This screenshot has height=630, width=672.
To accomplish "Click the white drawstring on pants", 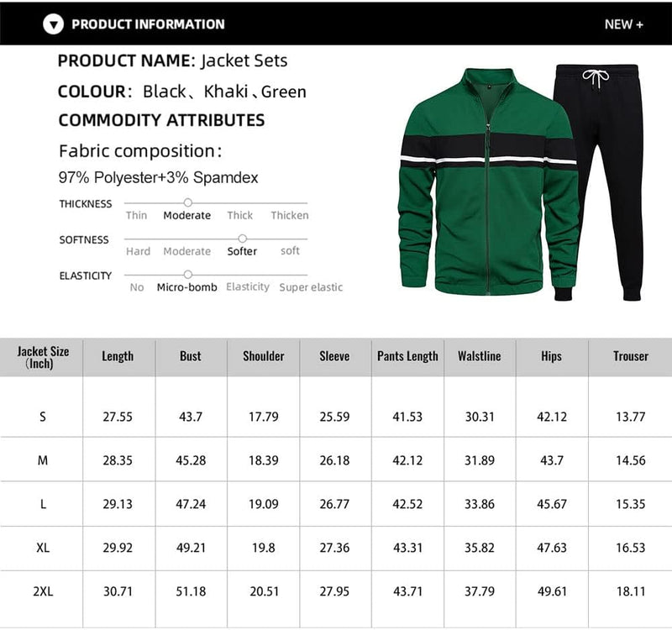I will pyautogui.click(x=596, y=78).
